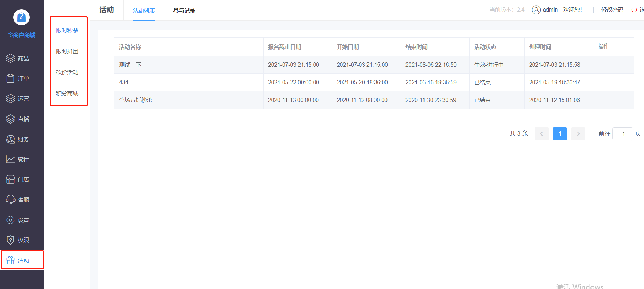The height and width of the screenshot is (289, 644).
Task: Click the 当前版本: 2.4 version text
Action: [x=507, y=10]
